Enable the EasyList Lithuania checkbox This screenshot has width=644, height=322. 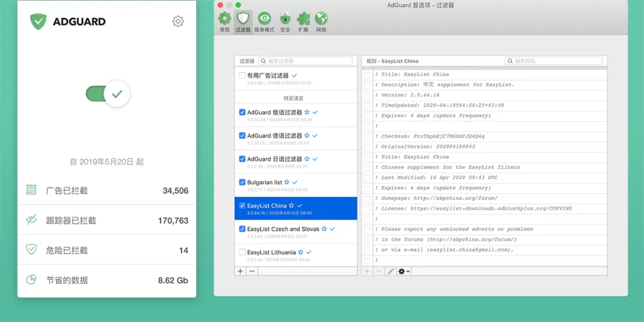click(x=242, y=252)
